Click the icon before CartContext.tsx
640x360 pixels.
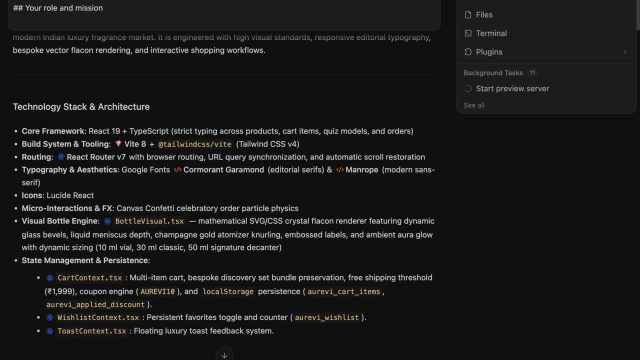pyautogui.click(x=50, y=278)
